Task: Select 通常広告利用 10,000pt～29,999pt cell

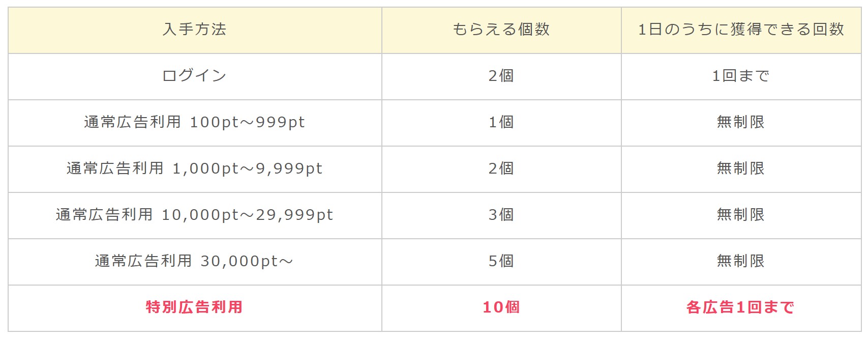Action: 194,215
